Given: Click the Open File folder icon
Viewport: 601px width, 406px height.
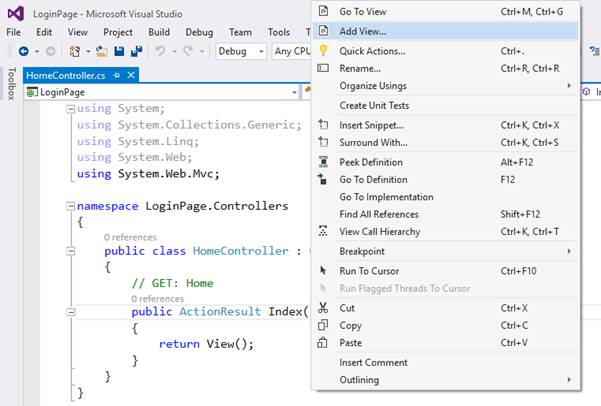Looking at the screenshot, I should pyautogui.click(x=102, y=51).
